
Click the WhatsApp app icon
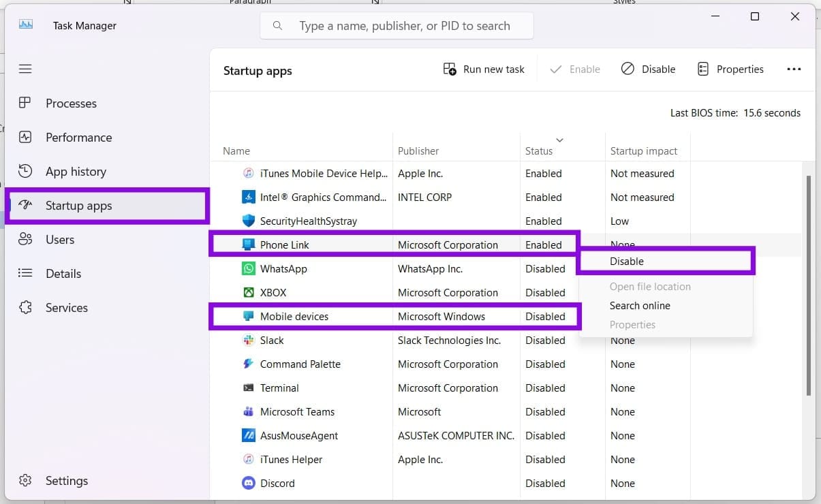pos(249,268)
